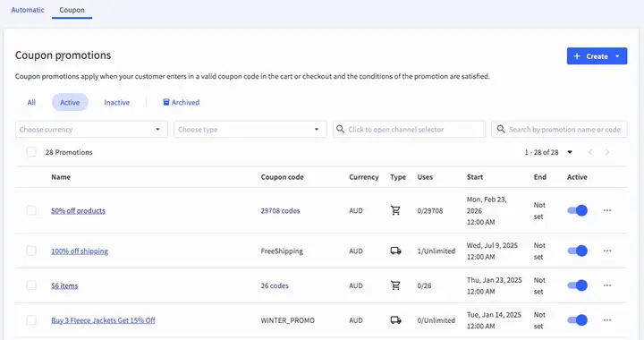
Task: Click the truck type icon for 100% off shipping
Action: [395, 251]
